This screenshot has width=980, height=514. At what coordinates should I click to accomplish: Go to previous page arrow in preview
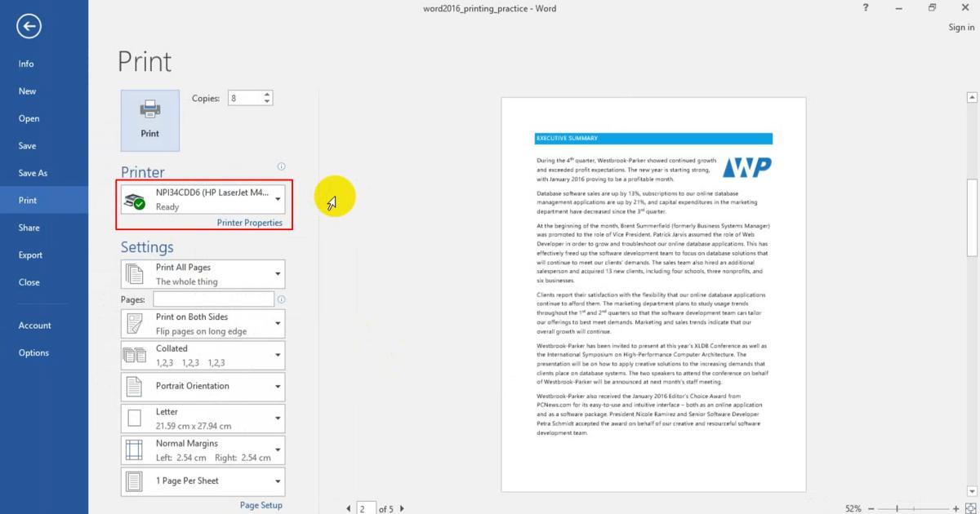point(350,509)
